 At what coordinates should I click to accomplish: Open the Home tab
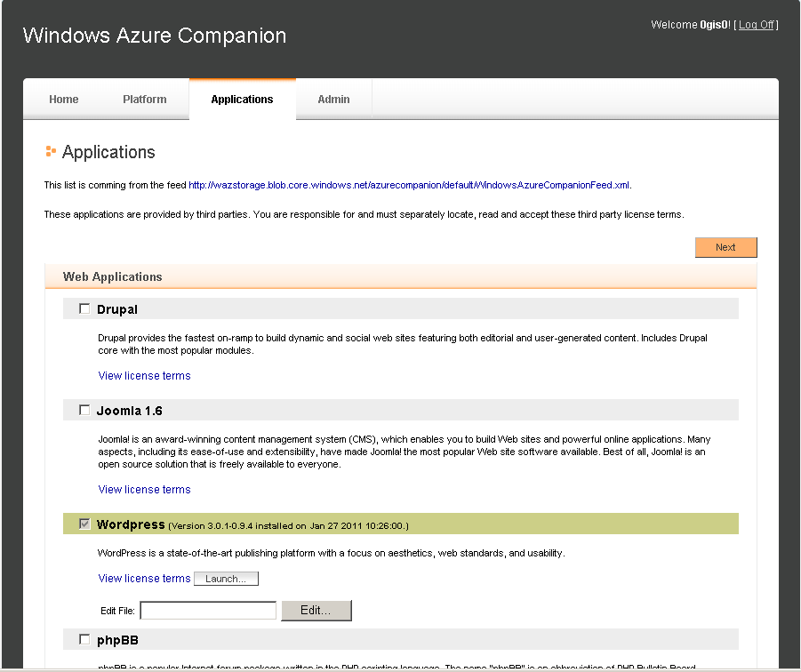64,99
